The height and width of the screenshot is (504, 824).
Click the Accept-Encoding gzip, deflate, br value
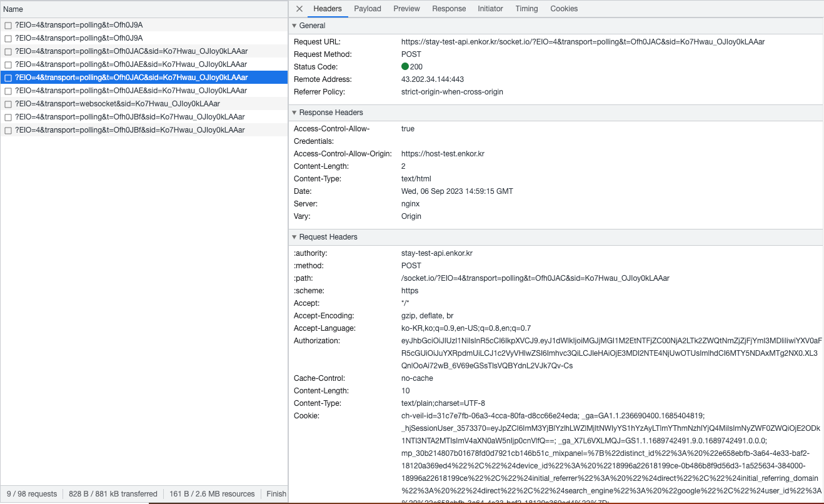pos(428,316)
